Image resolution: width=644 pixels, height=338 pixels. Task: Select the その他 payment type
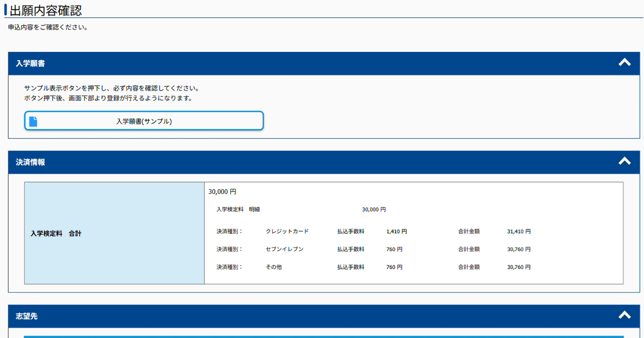pos(274,267)
